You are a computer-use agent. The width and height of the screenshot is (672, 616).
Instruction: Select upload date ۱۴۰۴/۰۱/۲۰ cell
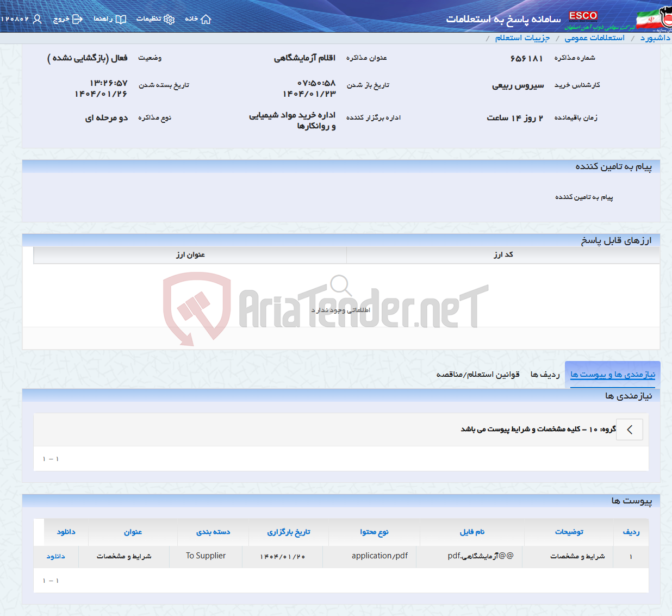(282, 556)
